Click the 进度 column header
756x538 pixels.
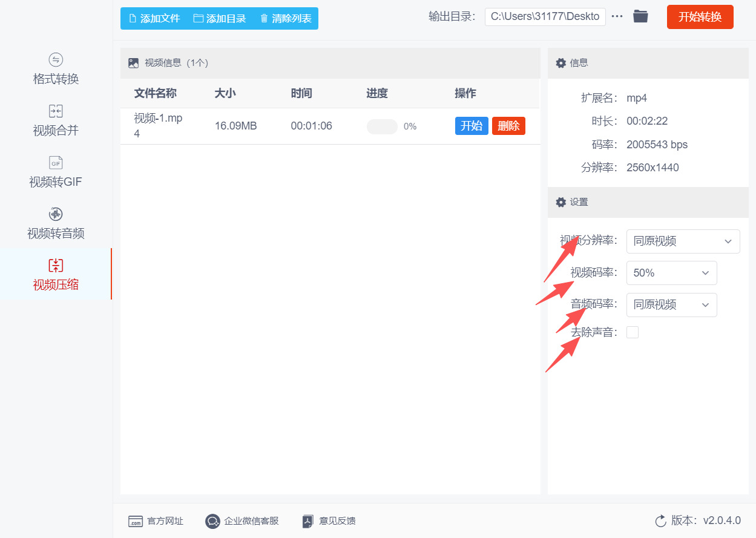377,93
